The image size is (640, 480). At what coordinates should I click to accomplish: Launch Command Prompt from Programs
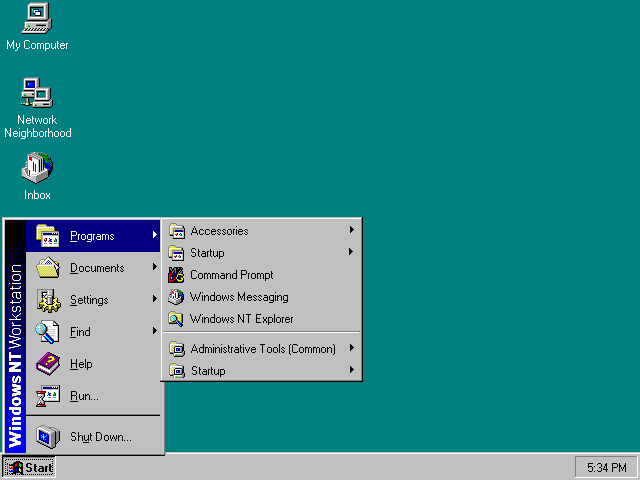(261, 275)
